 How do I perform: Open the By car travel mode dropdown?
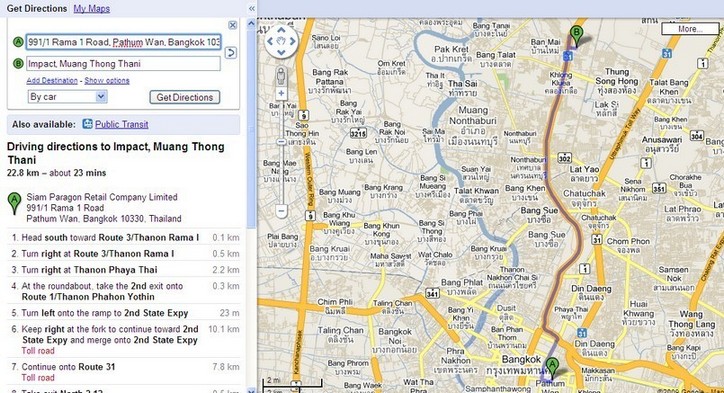(x=67, y=97)
